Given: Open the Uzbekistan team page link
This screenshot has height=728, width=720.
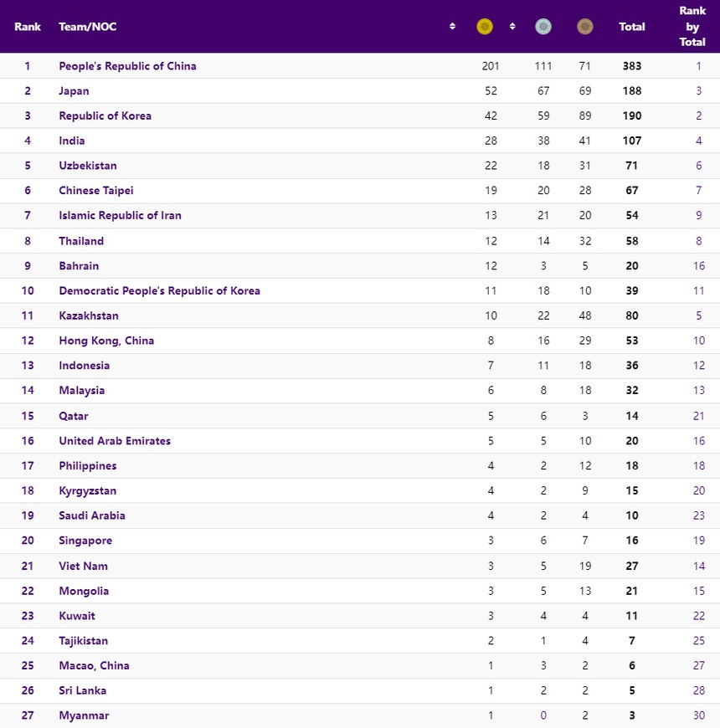Looking at the screenshot, I should coord(88,166).
